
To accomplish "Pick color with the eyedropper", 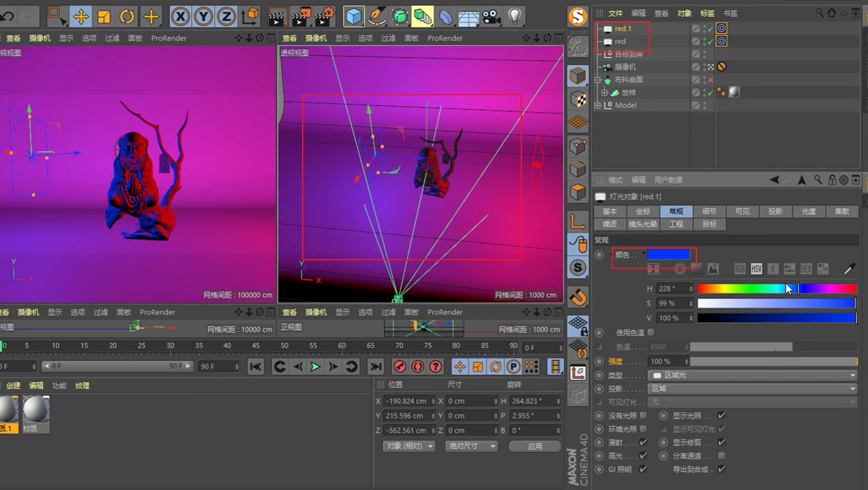I will (849, 269).
